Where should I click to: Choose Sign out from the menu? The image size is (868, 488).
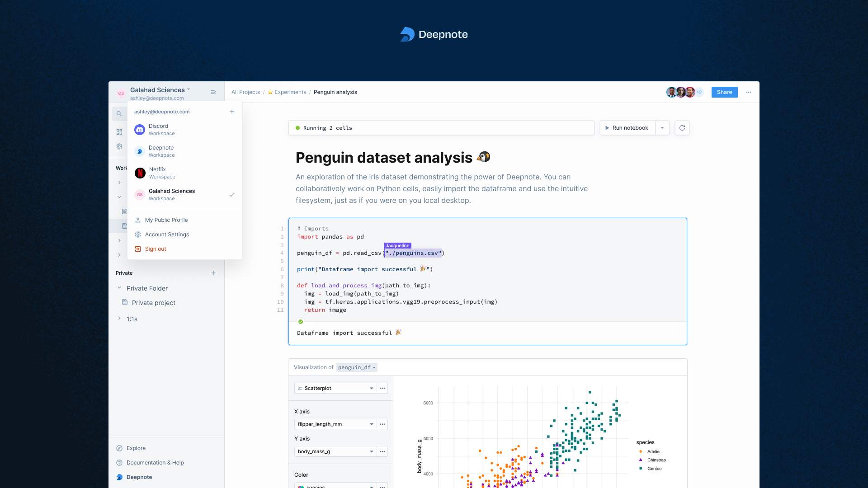pos(185,249)
